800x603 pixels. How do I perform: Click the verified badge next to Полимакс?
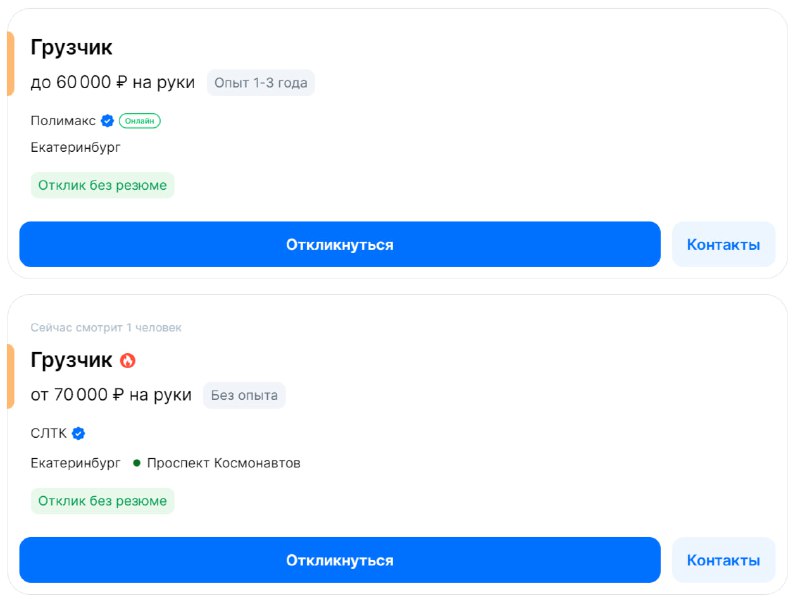click(107, 121)
